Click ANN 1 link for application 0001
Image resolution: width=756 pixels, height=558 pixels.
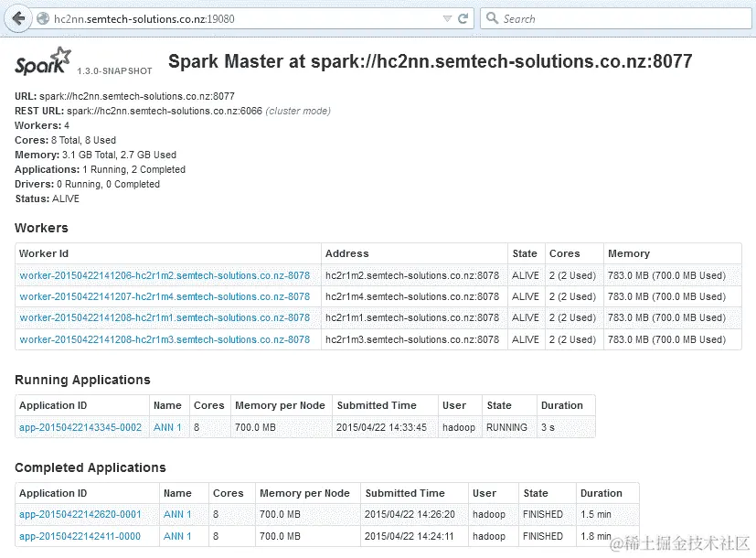pyautogui.click(x=177, y=515)
